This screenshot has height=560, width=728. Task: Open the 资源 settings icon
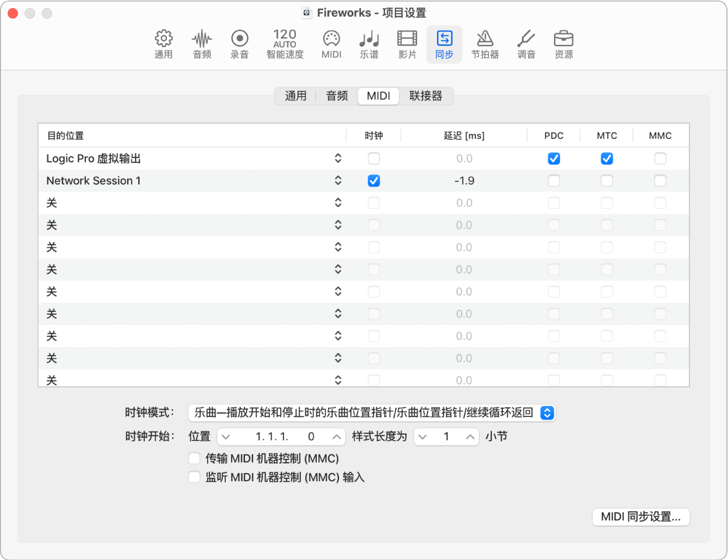coord(563,44)
